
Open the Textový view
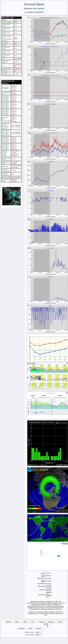coord(41,621)
